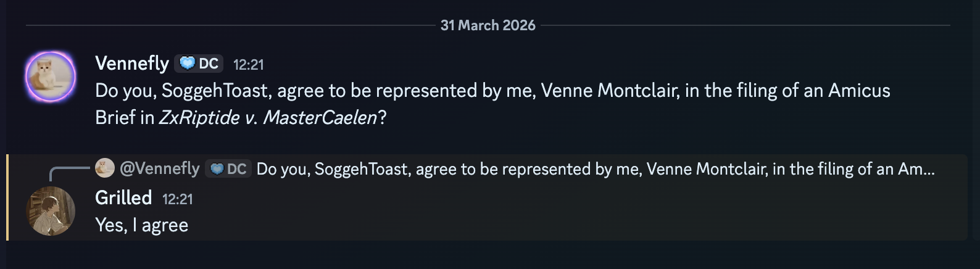Click the "Yes, I agree" message
980x269 pixels.
[141, 225]
